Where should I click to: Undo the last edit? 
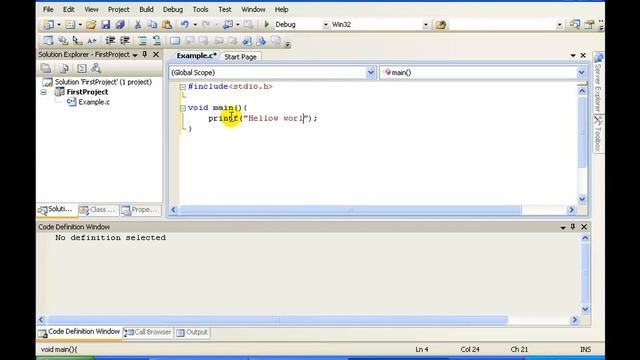click(185, 24)
